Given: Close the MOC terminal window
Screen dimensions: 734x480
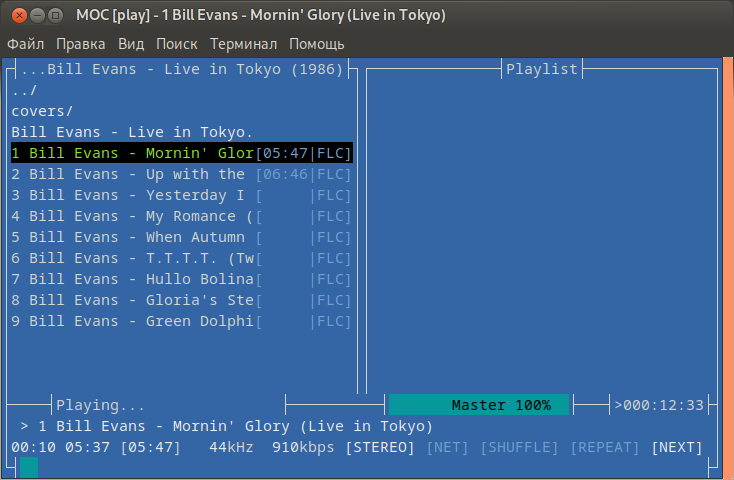Looking at the screenshot, I should [19, 15].
